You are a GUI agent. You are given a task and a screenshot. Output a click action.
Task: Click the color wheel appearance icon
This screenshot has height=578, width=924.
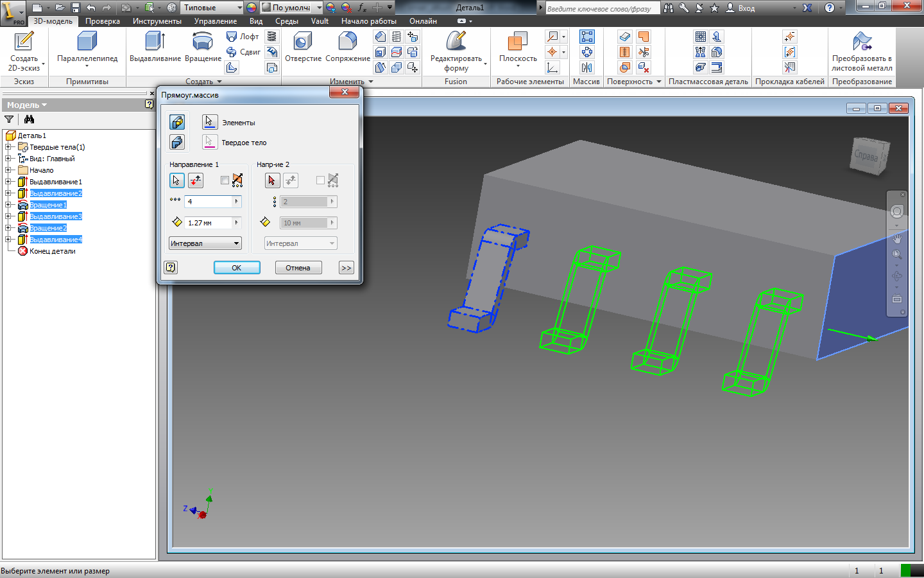pos(252,8)
